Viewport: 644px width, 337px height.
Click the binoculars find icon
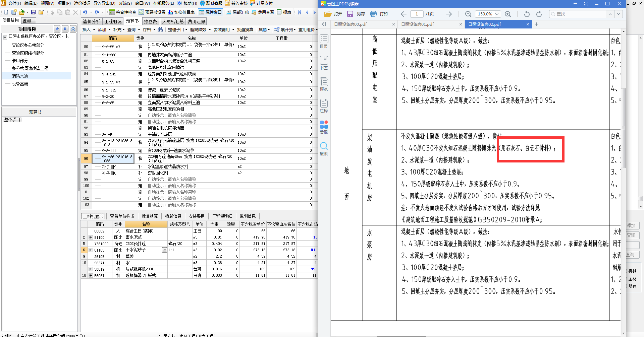tap(160, 29)
